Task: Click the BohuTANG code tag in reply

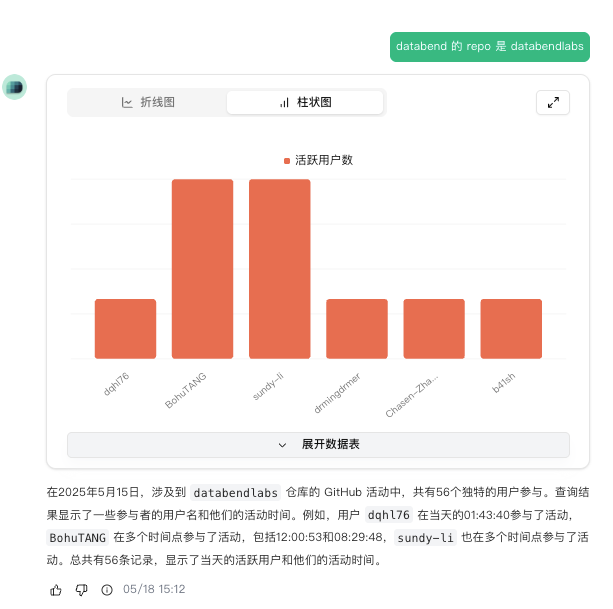Action: click(x=77, y=538)
